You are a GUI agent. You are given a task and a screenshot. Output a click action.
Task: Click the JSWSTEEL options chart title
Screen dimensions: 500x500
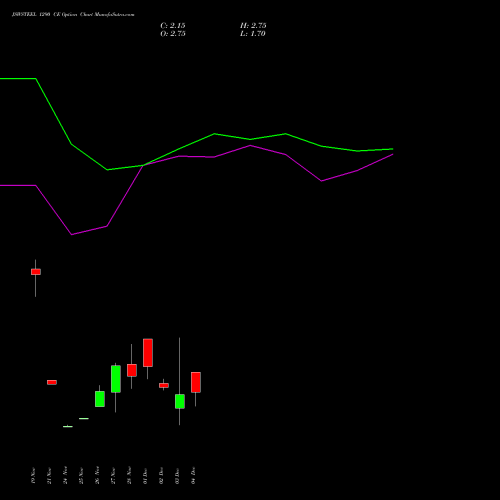click(x=73, y=15)
